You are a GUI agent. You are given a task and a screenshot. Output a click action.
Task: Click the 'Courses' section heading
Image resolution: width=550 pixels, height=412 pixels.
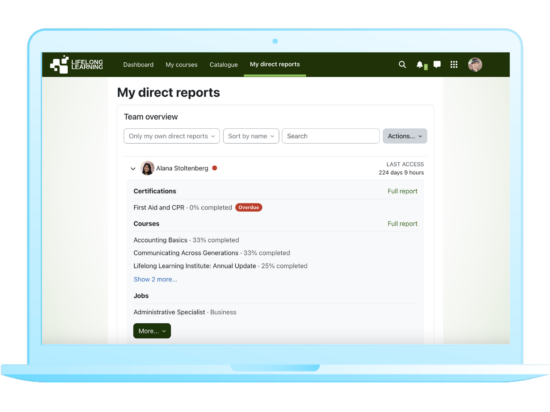coord(146,224)
